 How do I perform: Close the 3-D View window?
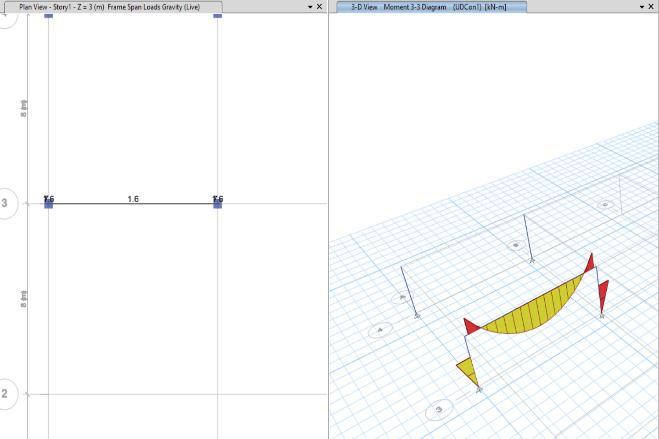(x=651, y=7)
